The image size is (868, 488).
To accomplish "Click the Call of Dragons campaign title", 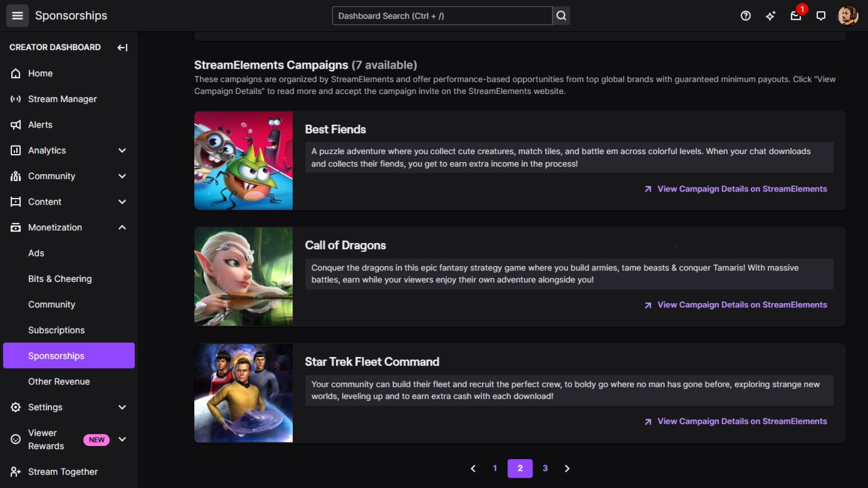I will click(345, 245).
